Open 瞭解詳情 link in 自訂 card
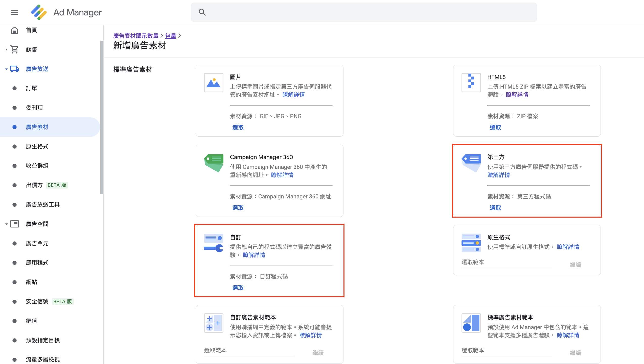This screenshot has width=644, height=364. click(x=254, y=255)
